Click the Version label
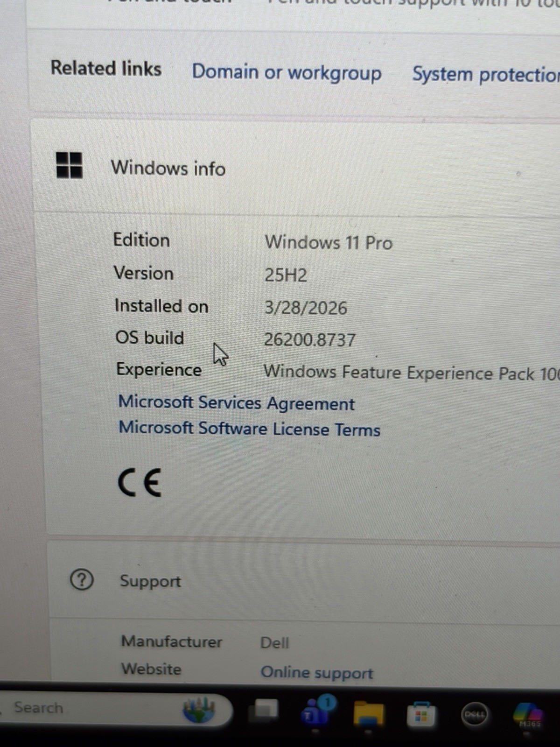Screen dimensions: 560x747 coord(144,273)
